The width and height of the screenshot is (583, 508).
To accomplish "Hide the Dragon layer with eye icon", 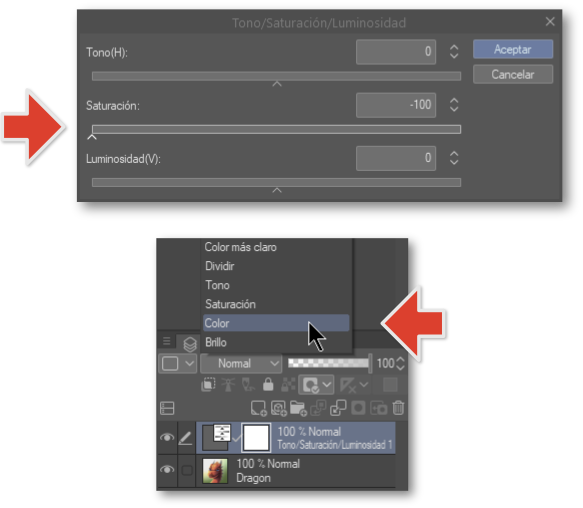I will point(167,469).
